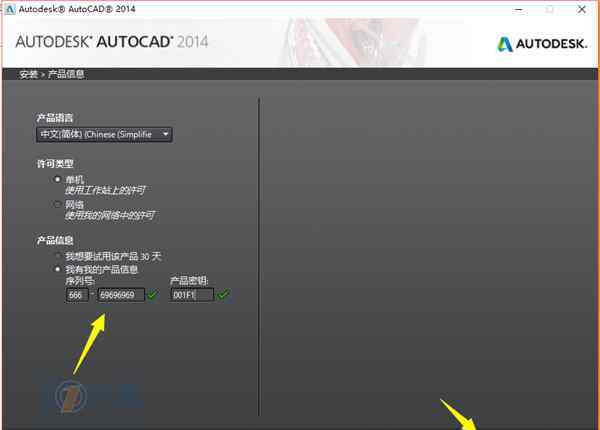
Task: Click the 使用工作站上的许可 description text
Action: pyautogui.click(x=105, y=190)
